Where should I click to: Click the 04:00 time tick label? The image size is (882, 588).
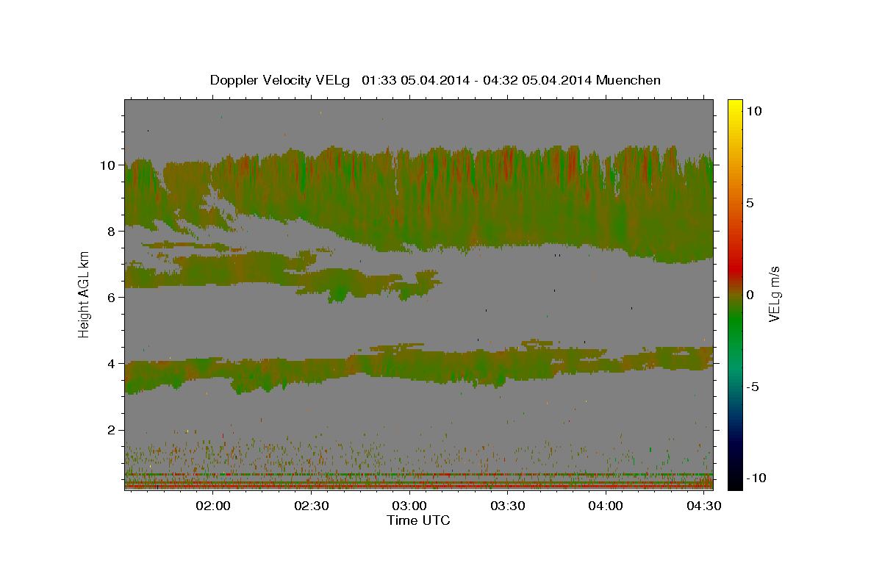pyautogui.click(x=606, y=506)
